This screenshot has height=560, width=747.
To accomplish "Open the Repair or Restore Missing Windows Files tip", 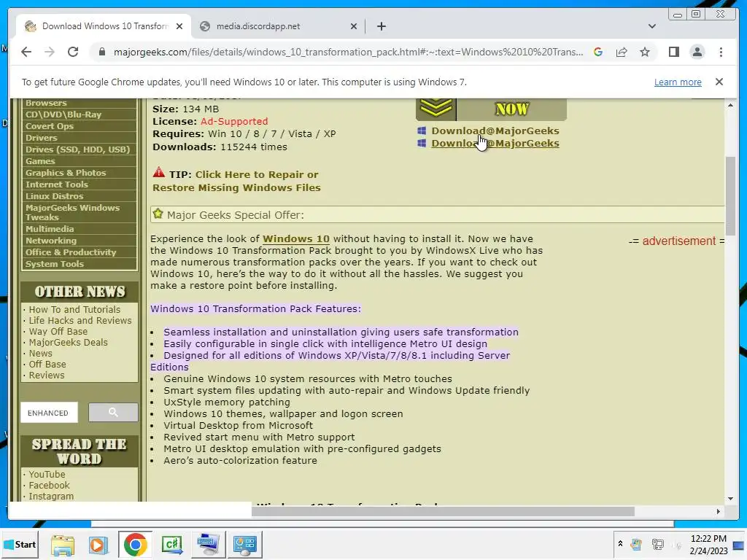I will click(x=236, y=181).
